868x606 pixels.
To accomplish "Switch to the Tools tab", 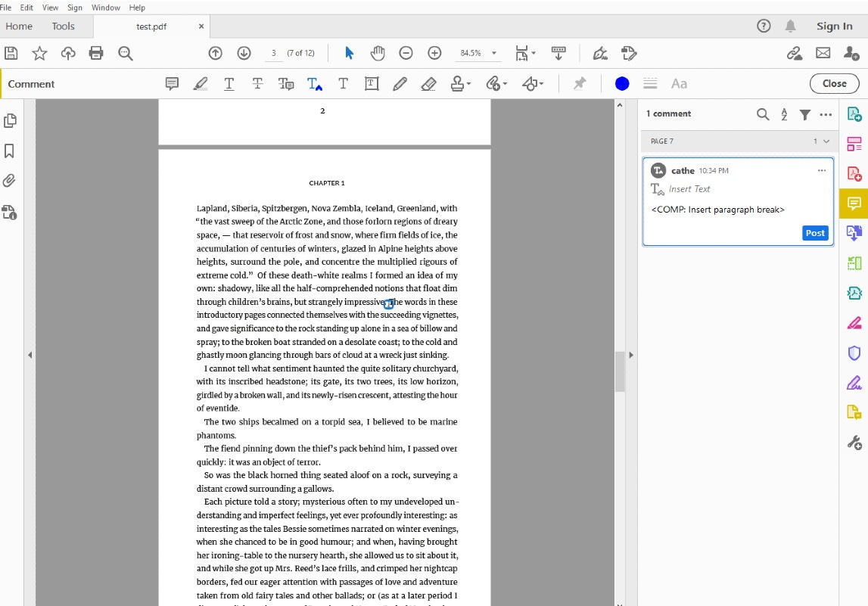I will [x=63, y=26].
